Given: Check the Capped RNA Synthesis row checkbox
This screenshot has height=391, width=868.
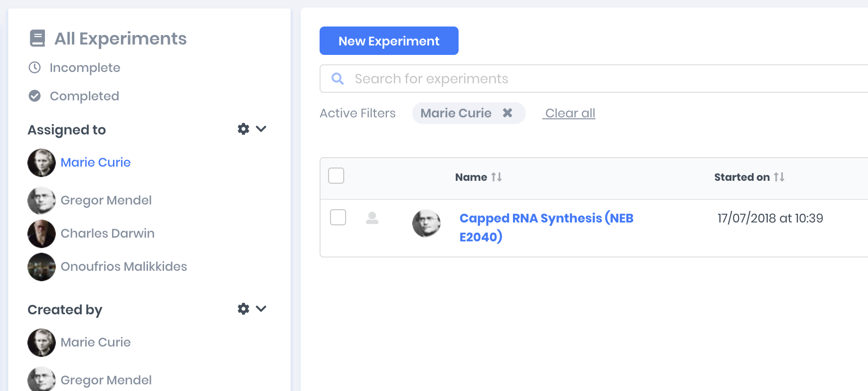Looking at the screenshot, I should pos(338,217).
